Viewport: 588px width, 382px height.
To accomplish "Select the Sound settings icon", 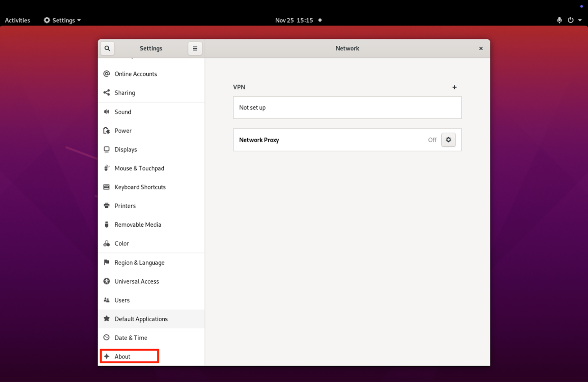I will coord(106,112).
